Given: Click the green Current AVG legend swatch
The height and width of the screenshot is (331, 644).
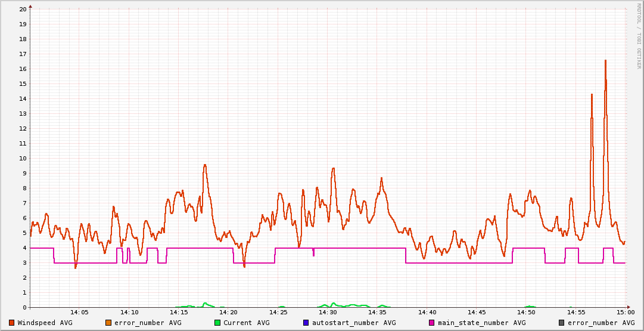Looking at the screenshot, I should click(217, 323).
